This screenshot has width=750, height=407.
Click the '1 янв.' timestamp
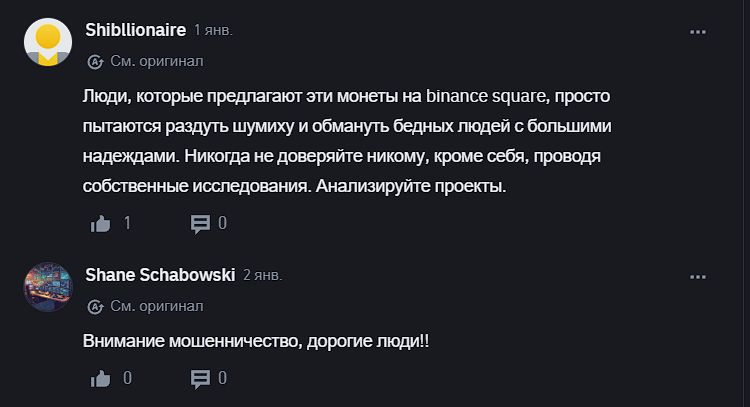(213, 31)
